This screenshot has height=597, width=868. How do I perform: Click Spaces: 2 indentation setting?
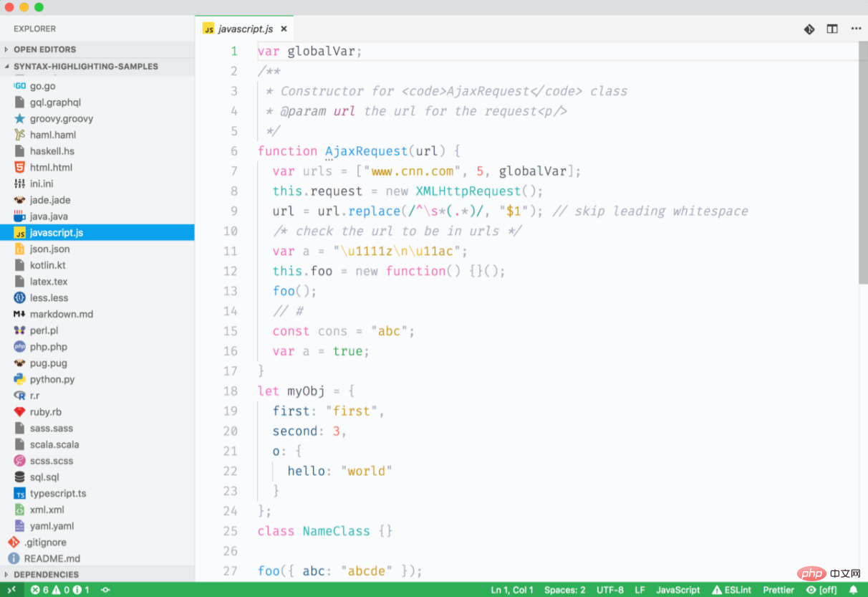click(564, 590)
